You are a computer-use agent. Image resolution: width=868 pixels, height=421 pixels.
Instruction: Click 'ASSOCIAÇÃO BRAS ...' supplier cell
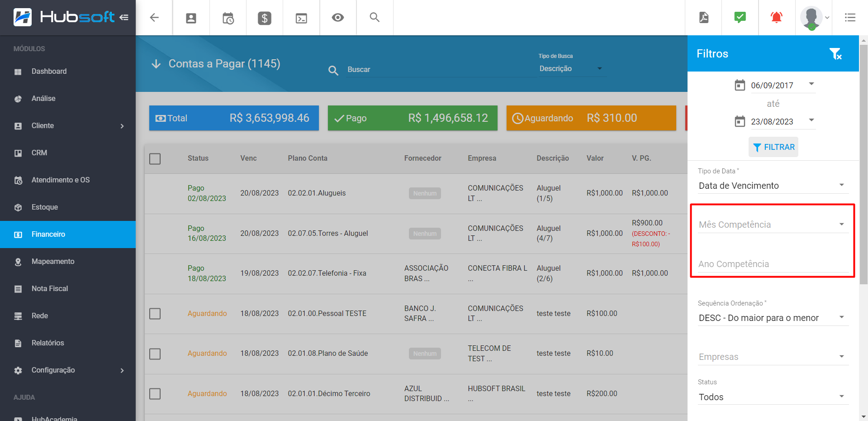click(426, 273)
